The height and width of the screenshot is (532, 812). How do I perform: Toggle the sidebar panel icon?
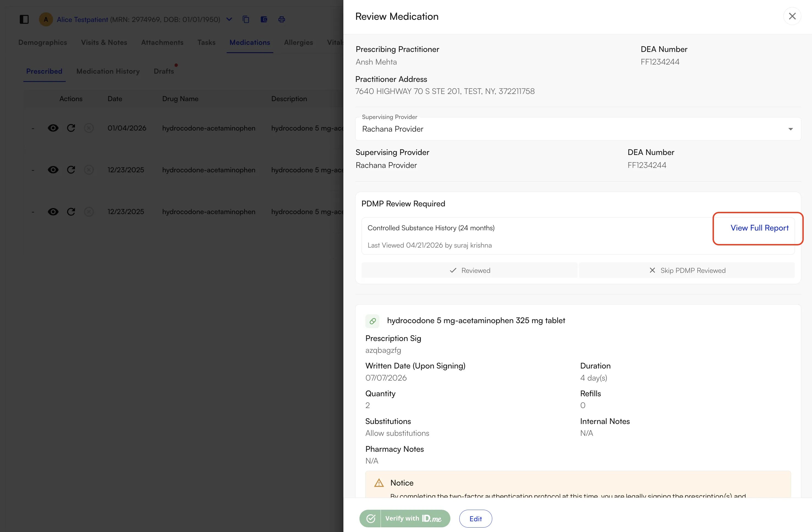point(24,20)
